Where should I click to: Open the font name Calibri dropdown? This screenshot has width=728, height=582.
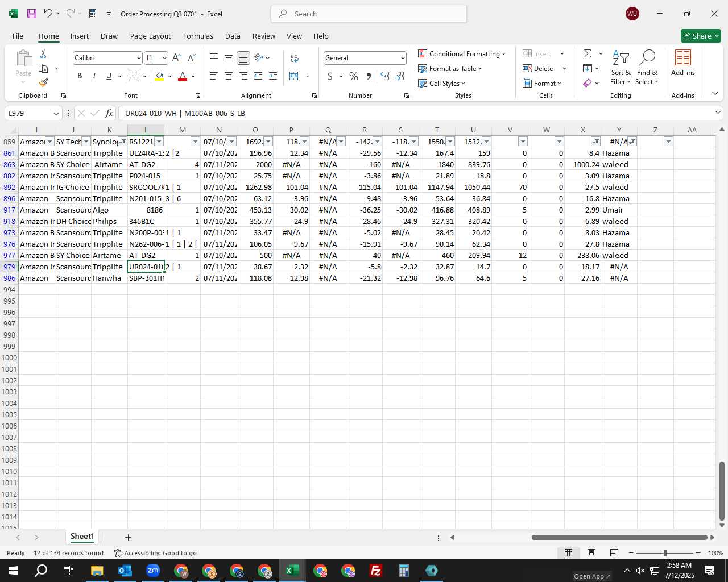click(138, 58)
